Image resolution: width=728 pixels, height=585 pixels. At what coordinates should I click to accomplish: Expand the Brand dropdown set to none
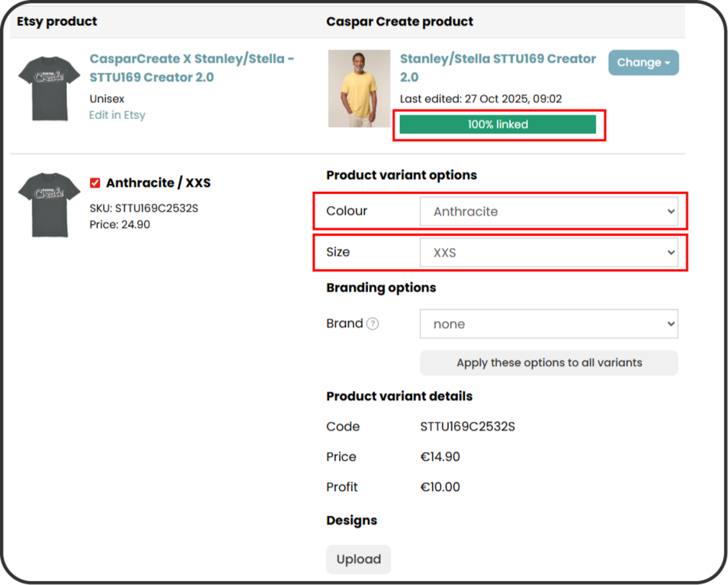[549, 324]
